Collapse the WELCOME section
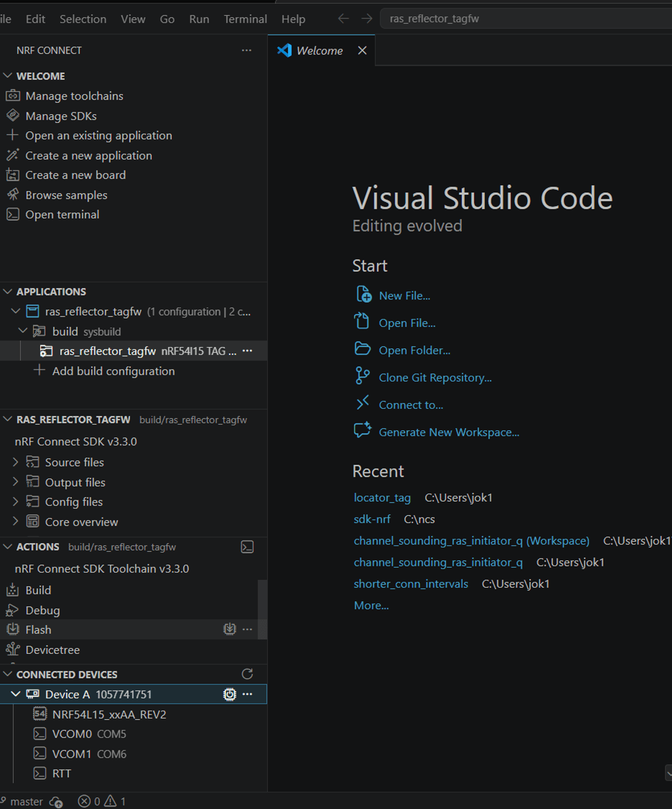 point(8,76)
